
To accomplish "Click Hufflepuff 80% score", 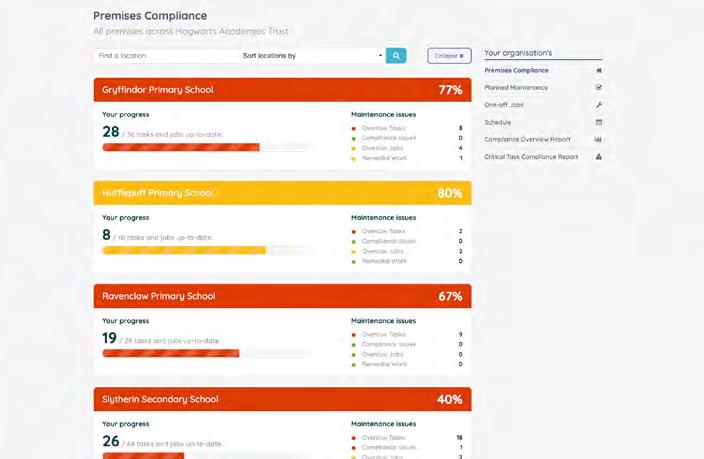I will click(450, 193).
